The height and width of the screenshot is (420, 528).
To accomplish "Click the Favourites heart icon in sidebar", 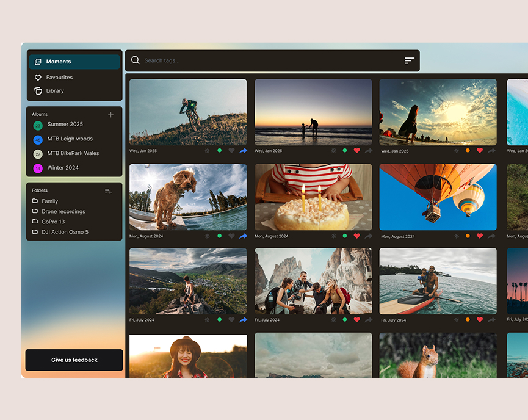I will pyautogui.click(x=38, y=78).
